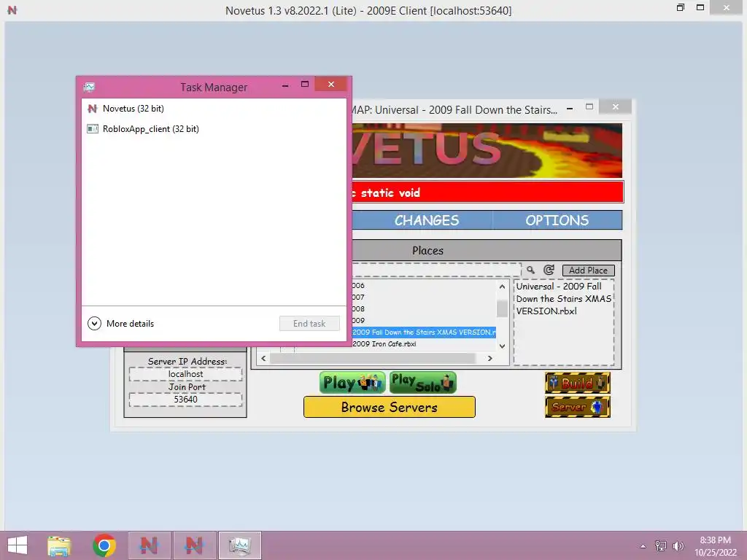Click map description text box
The width and height of the screenshot is (747, 560).
click(564, 322)
